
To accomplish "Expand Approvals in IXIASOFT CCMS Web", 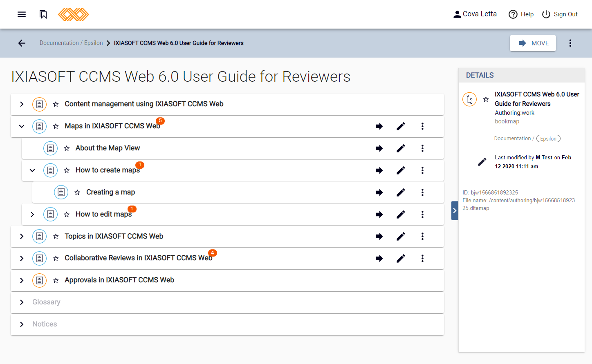I will [22, 281].
